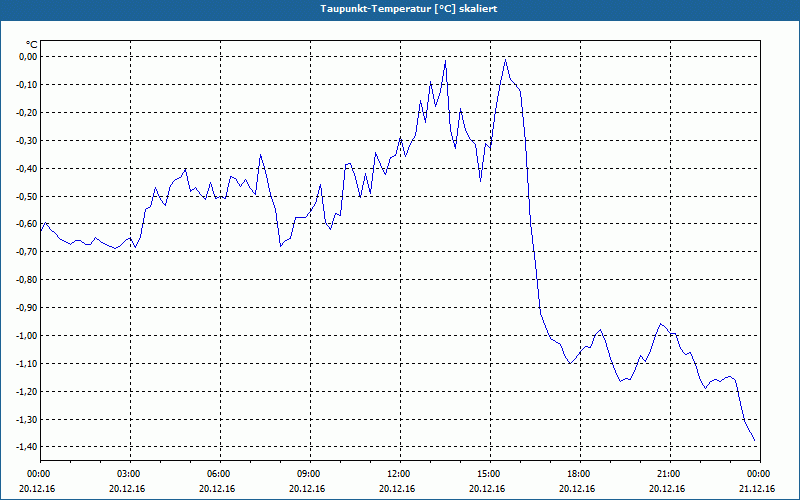Select the '-1,00' y-axis value
This screenshot has height=500, width=800.
coord(27,336)
